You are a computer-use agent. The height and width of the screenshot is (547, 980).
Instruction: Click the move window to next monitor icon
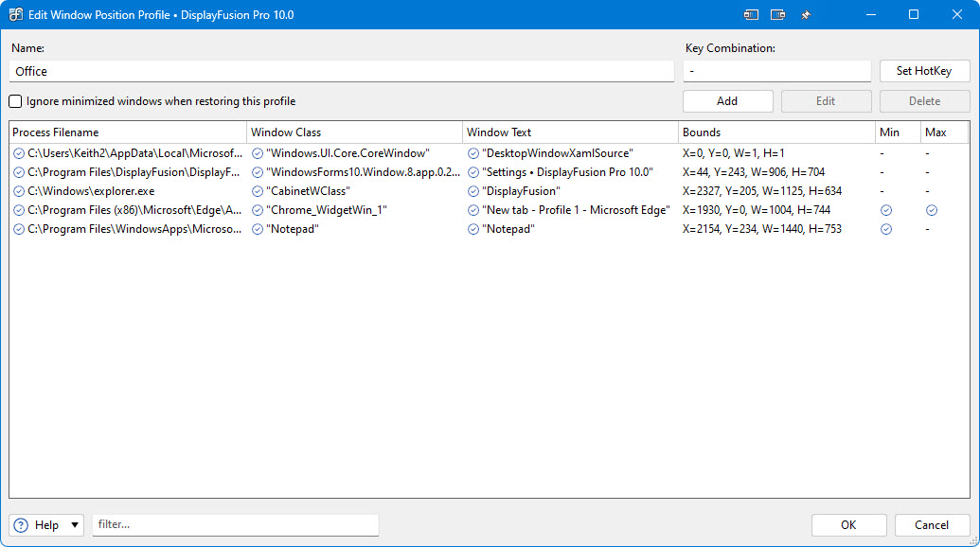pos(778,15)
